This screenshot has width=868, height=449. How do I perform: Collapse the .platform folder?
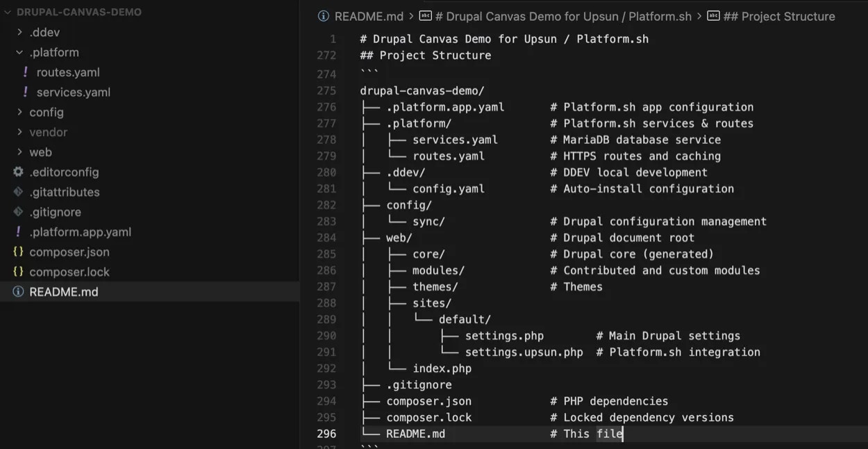(x=20, y=52)
